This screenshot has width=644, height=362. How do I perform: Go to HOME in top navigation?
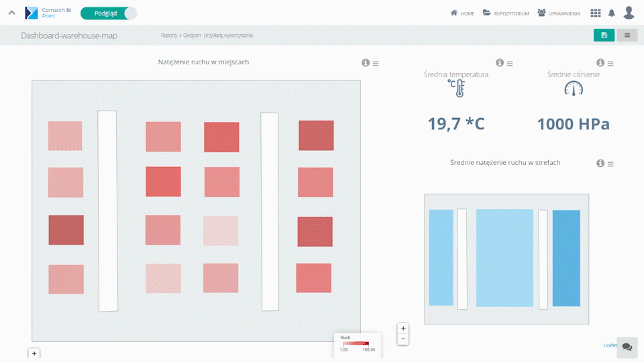[x=462, y=13]
